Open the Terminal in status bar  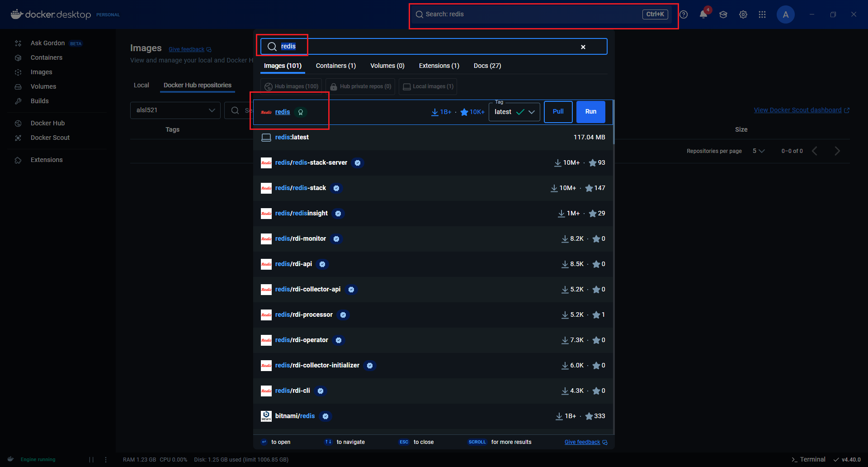pos(808,459)
